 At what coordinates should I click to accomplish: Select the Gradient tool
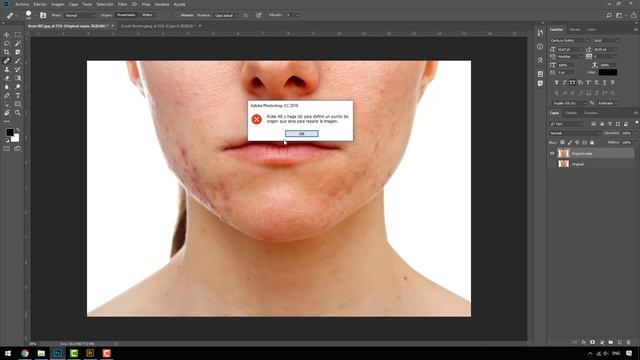(18, 78)
